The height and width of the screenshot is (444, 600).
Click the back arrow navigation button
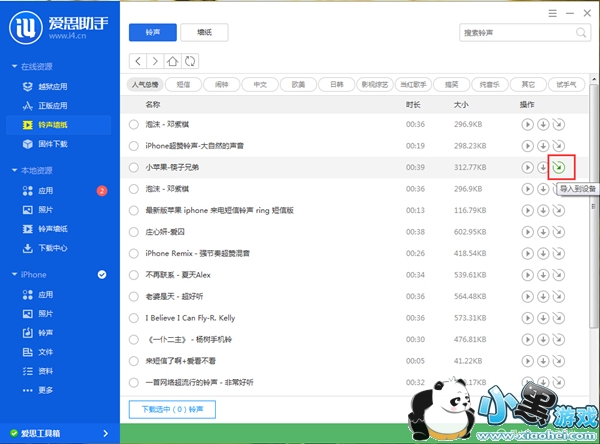coord(138,61)
